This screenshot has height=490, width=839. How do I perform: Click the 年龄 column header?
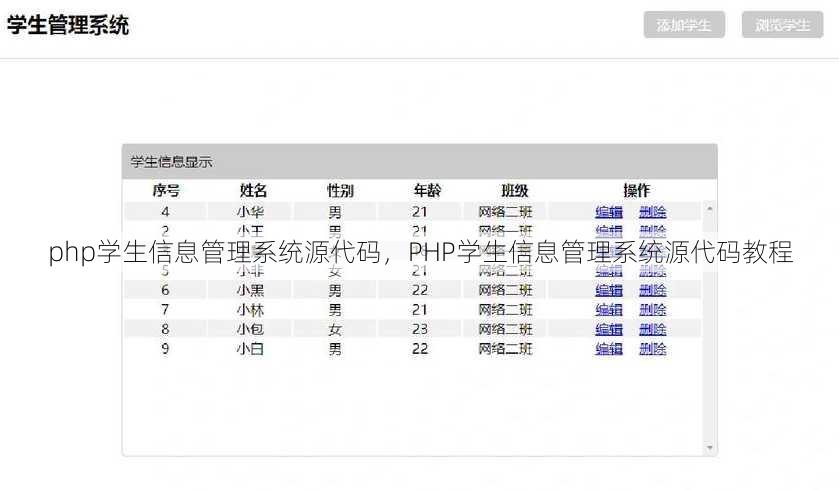[x=427, y=190]
